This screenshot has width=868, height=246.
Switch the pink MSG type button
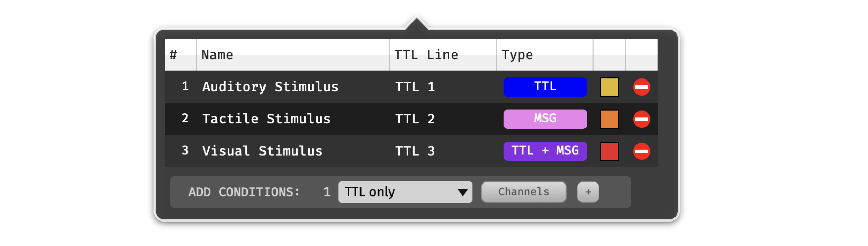[x=545, y=119]
